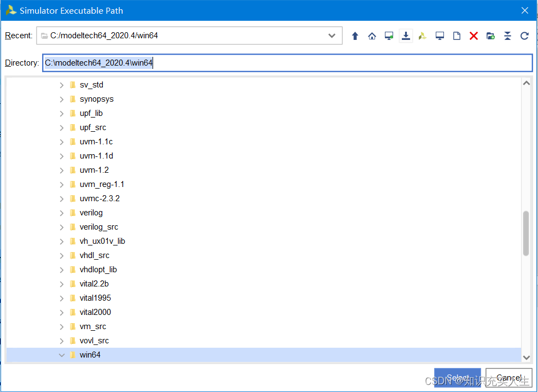
Task: Click the folder icon beside vovl_src
Action: (72, 341)
